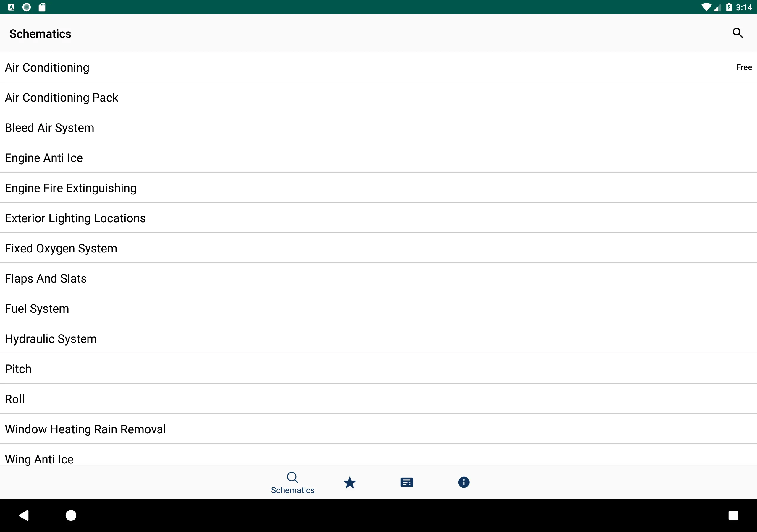Switch to the Favorites tab
This screenshot has width=757, height=532.
click(x=350, y=482)
